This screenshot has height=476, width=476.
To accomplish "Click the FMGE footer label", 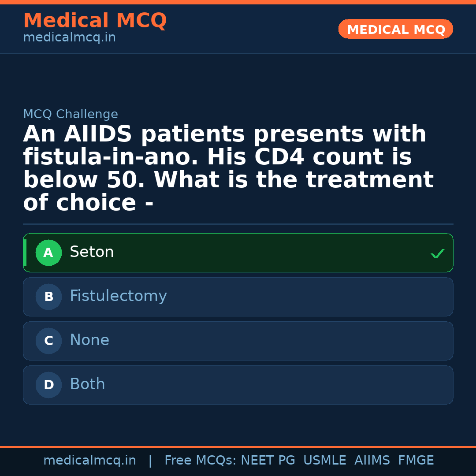I will click(416, 461).
